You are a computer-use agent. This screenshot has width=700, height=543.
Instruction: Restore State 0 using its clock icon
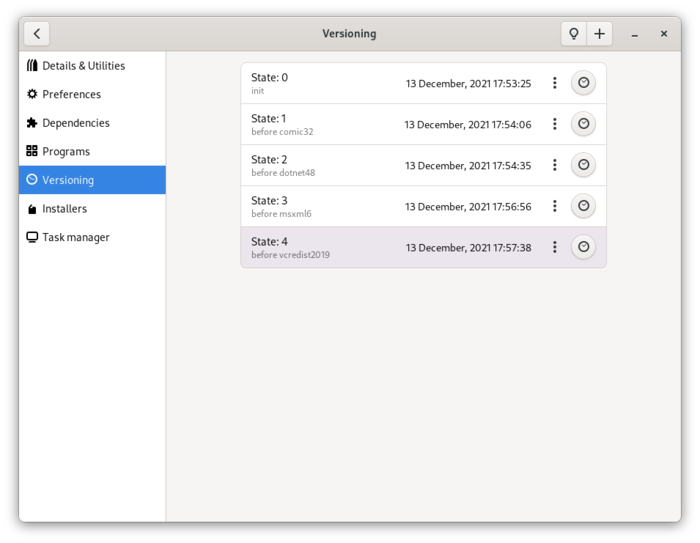(583, 83)
